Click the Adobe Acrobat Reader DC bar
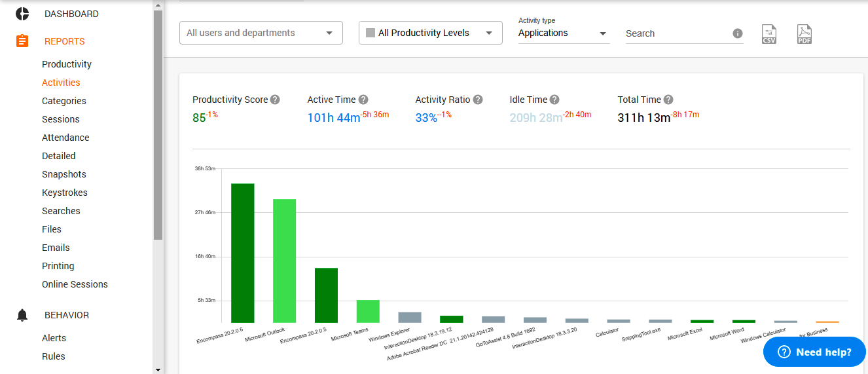868x374 pixels. [x=493, y=320]
